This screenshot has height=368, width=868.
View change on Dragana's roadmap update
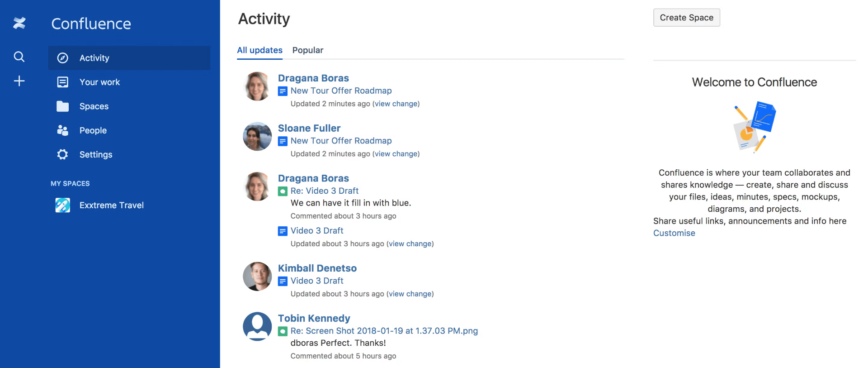(x=396, y=104)
